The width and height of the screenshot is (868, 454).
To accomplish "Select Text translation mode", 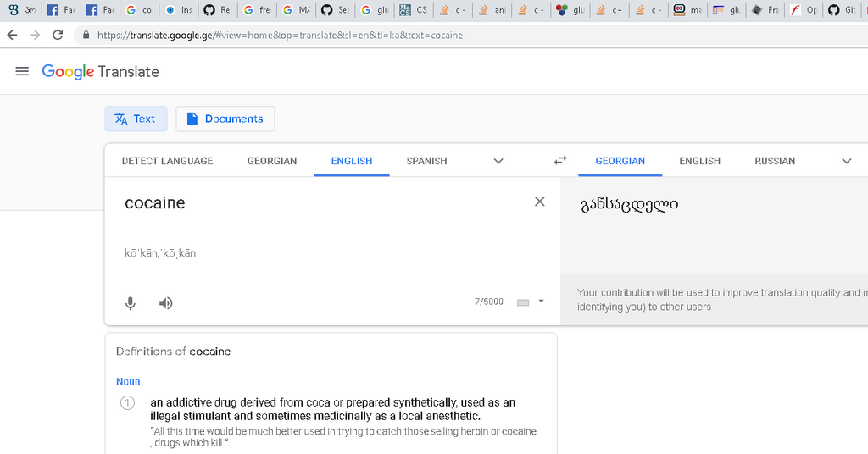I will (x=136, y=119).
